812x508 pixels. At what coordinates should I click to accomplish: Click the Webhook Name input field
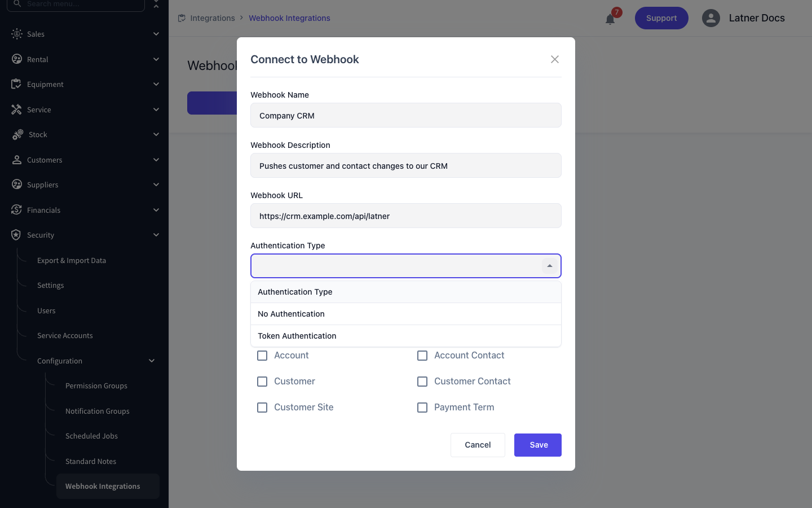406,115
